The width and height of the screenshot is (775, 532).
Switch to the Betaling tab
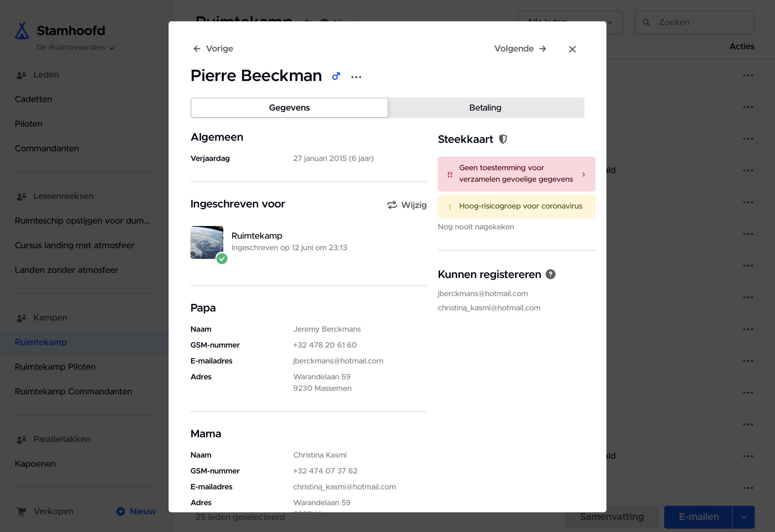coord(485,108)
